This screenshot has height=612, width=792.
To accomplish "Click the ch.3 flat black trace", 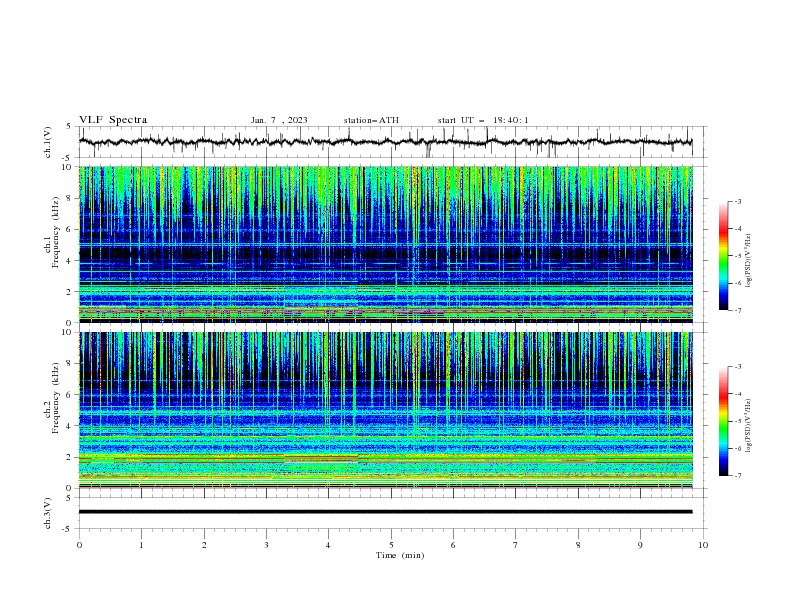I will (x=385, y=512).
